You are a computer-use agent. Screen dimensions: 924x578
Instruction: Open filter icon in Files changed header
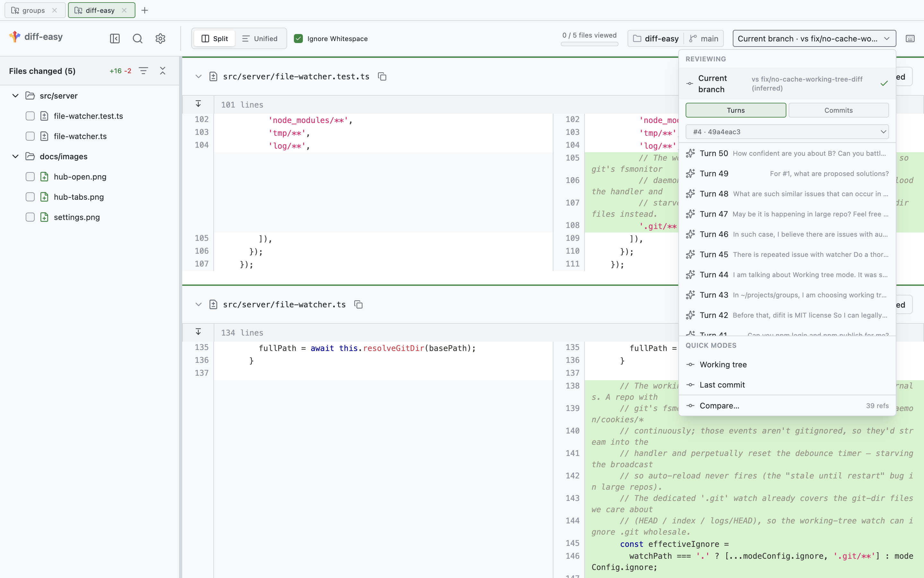[x=143, y=71]
